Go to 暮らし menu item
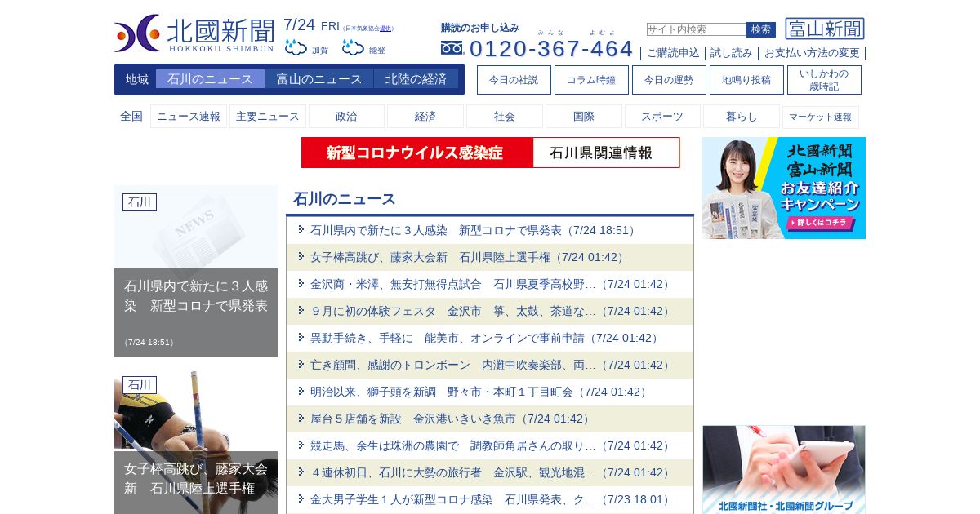980x514 pixels. point(742,117)
